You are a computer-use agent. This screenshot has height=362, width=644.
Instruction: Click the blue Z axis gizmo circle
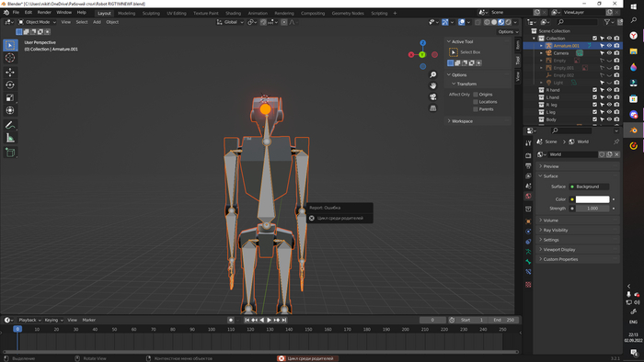[x=422, y=42]
